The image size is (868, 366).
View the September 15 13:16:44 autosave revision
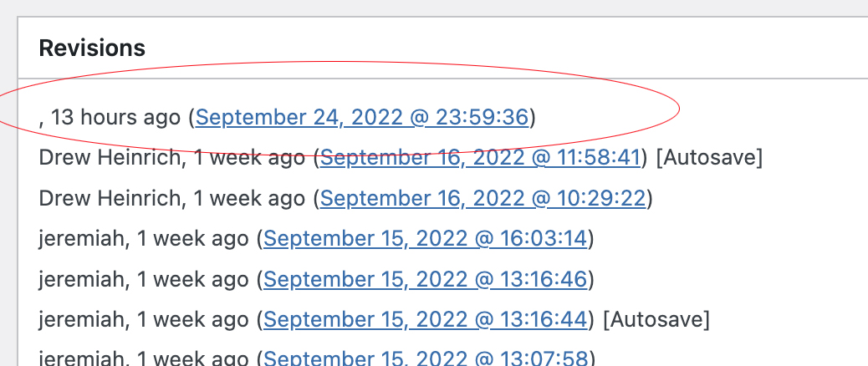(425, 318)
